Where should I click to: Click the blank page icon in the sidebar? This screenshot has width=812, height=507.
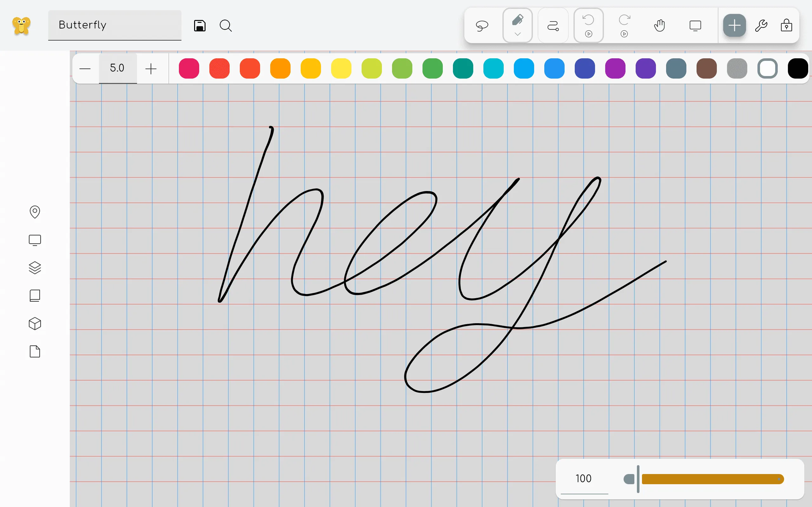click(35, 351)
